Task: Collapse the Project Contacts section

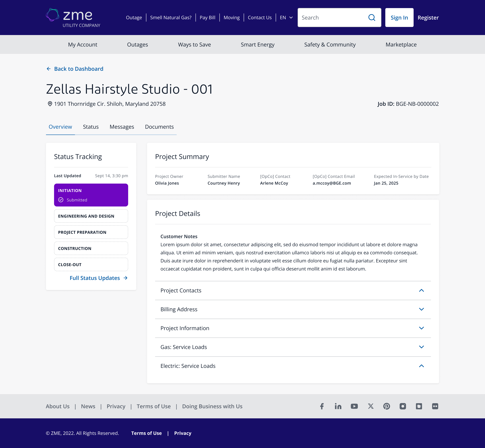Action: pos(421,290)
